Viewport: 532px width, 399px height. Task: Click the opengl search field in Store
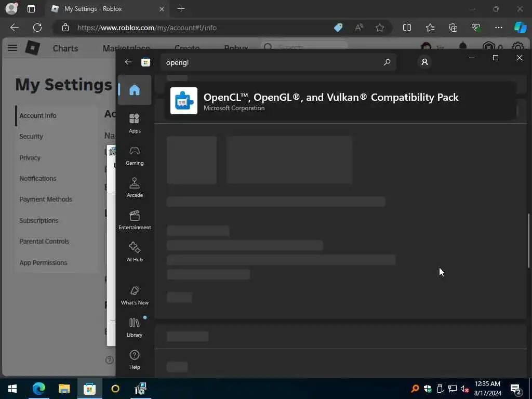coord(278,62)
